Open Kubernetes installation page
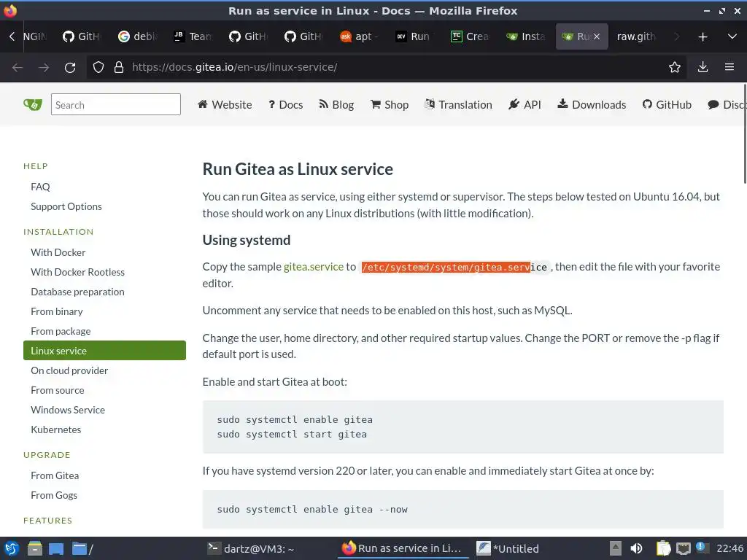The width and height of the screenshot is (747, 560). click(x=55, y=429)
